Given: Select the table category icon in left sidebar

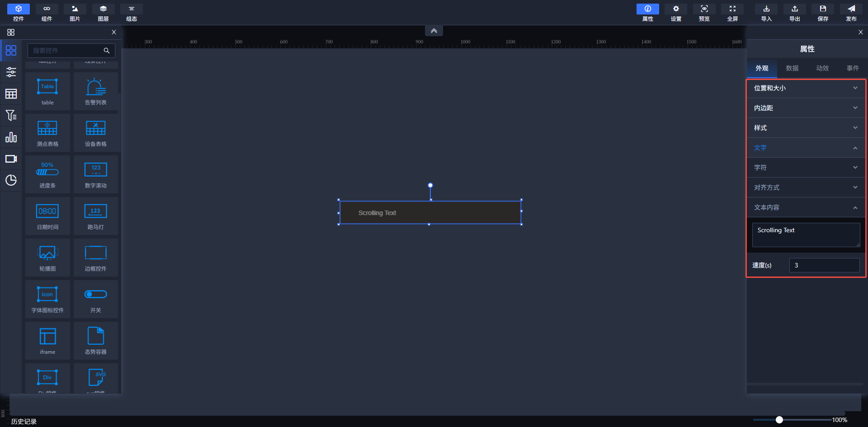Looking at the screenshot, I should pos(11,94).
